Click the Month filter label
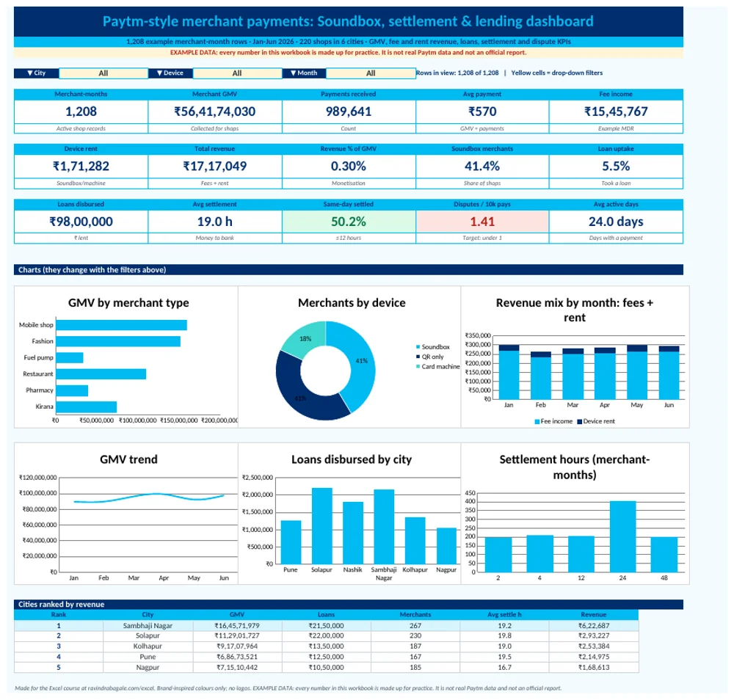734x700 pixels. (305, 73)
